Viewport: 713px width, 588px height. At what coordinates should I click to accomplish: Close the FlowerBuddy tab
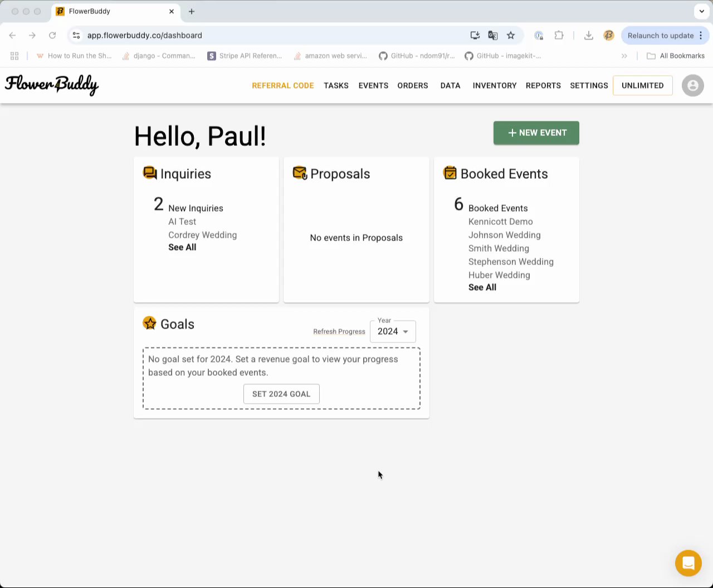click(x=172, y=11)
